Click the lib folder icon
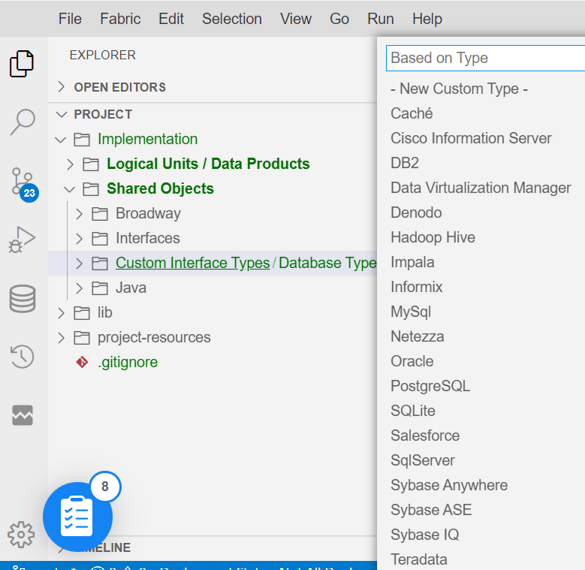 (x=82, y=313)
